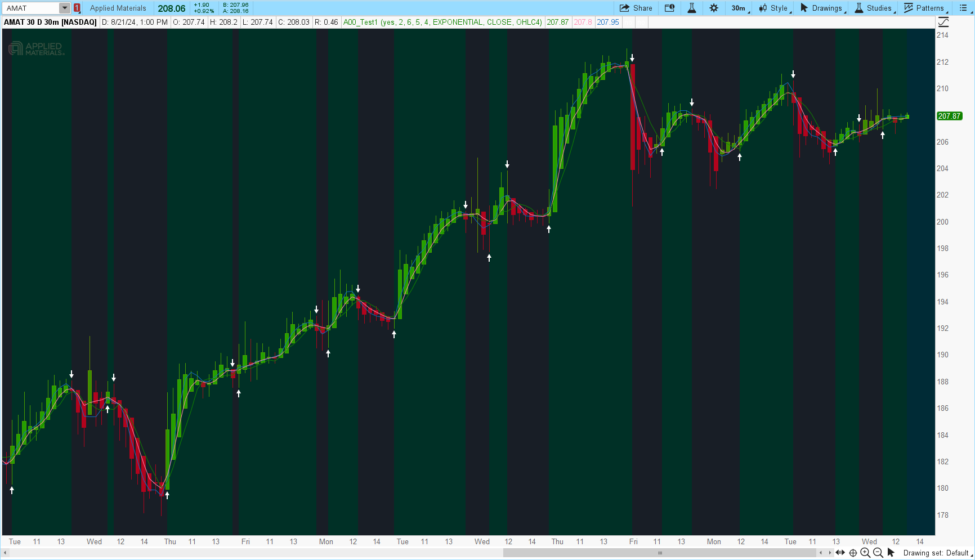
Task: Open the Patterns menu
Action: (925, 8)
